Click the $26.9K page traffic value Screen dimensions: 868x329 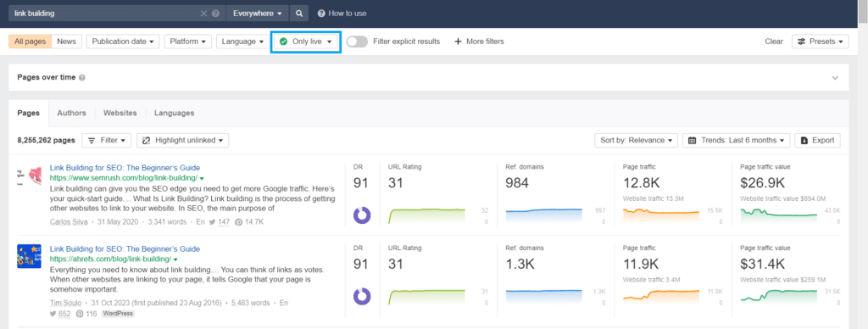click(x=762, y=183)
